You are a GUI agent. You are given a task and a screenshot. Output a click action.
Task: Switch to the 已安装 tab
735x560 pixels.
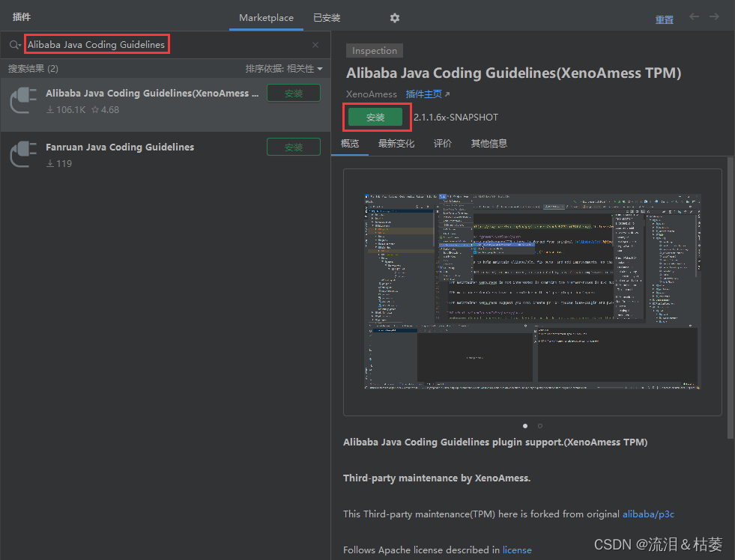[x=327, y=18]
